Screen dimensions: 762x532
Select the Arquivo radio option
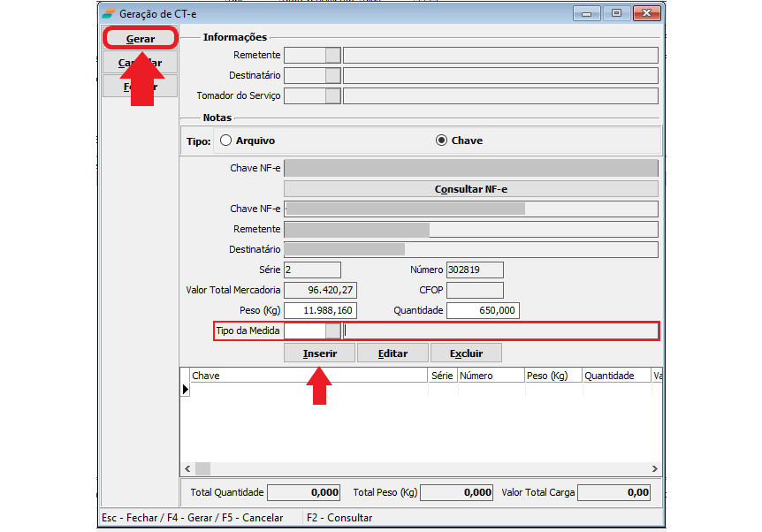click(x=226, y=141)
